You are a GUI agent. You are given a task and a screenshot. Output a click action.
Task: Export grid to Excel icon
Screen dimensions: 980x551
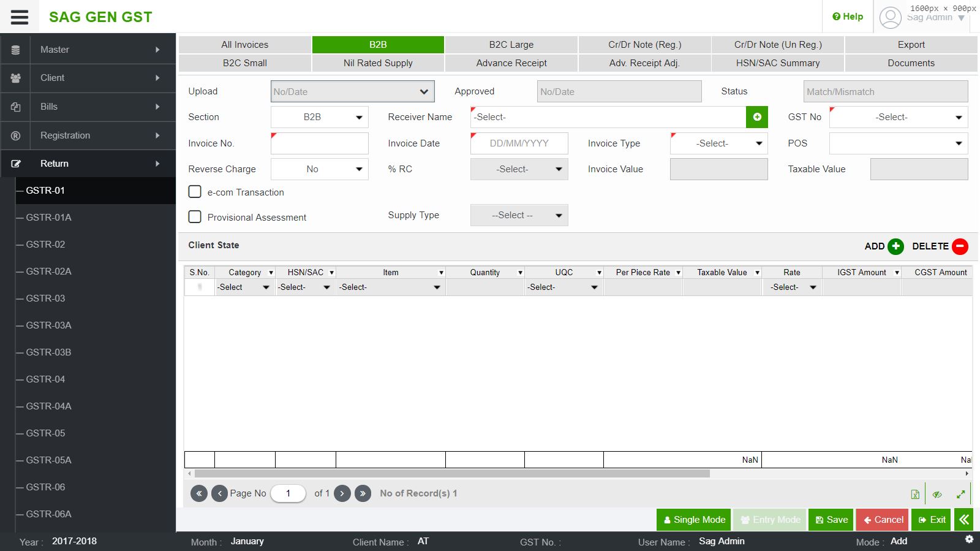click(x=915, y=495)
